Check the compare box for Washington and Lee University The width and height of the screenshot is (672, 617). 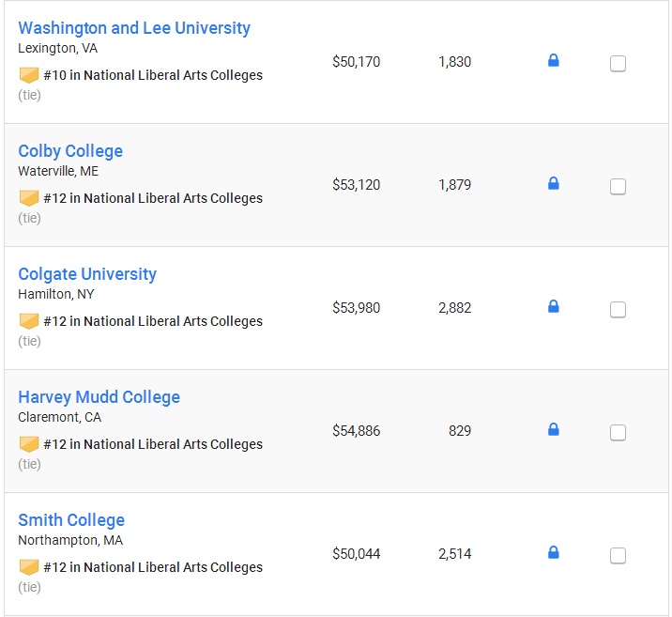[618, 64]
